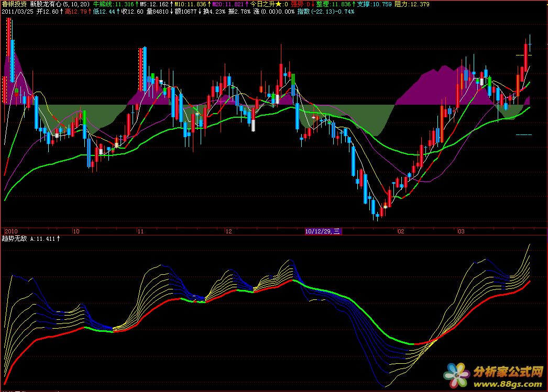Click the turnover amount 额10677
548x392 pixels.
[185, 12]
